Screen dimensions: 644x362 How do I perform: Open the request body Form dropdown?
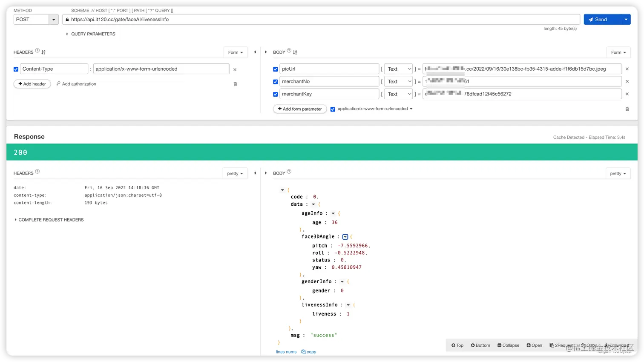pos(618,52)
